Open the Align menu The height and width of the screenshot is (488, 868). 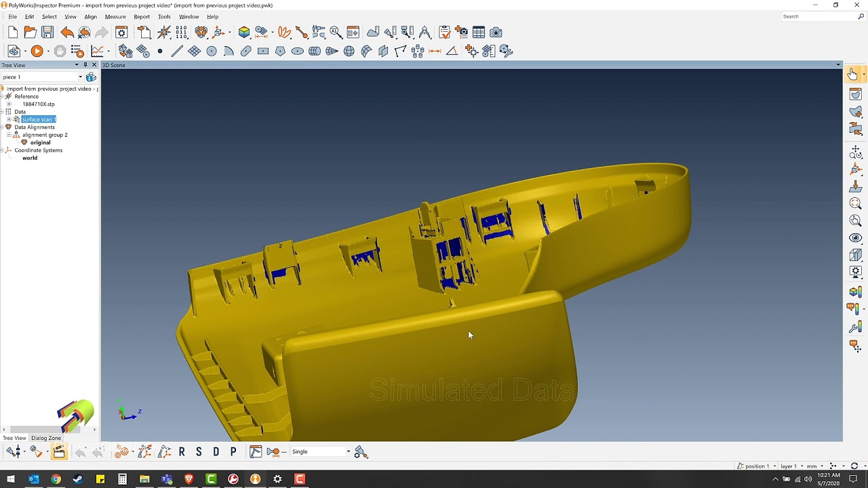pyautogui.click(x=90, y=16)
